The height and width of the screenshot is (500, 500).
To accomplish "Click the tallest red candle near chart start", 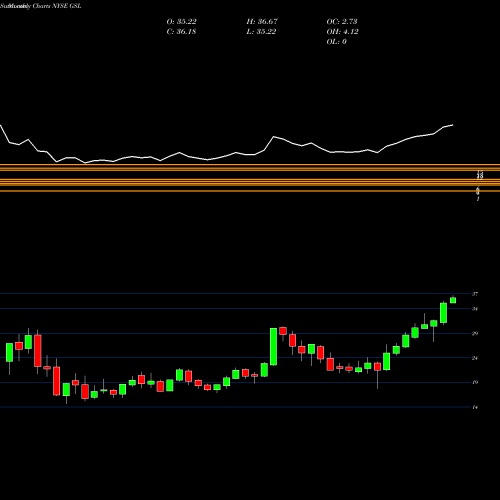I will [x=38, y=351].
